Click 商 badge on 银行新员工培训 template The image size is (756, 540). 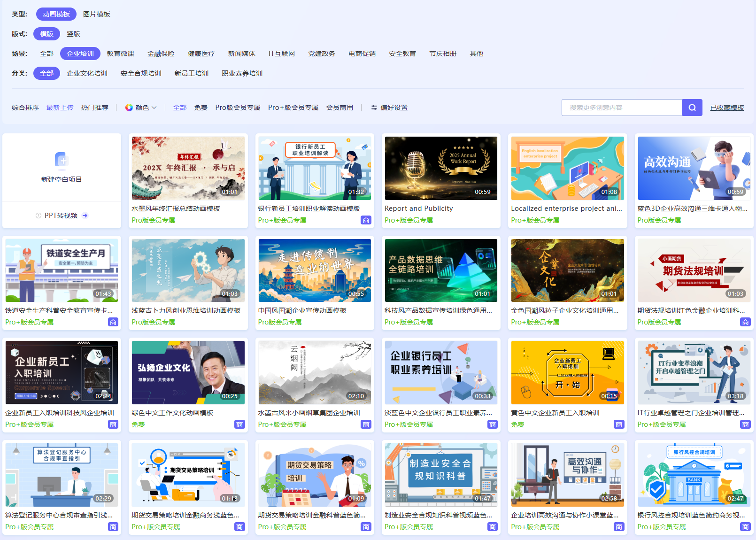tap(366, 220)
